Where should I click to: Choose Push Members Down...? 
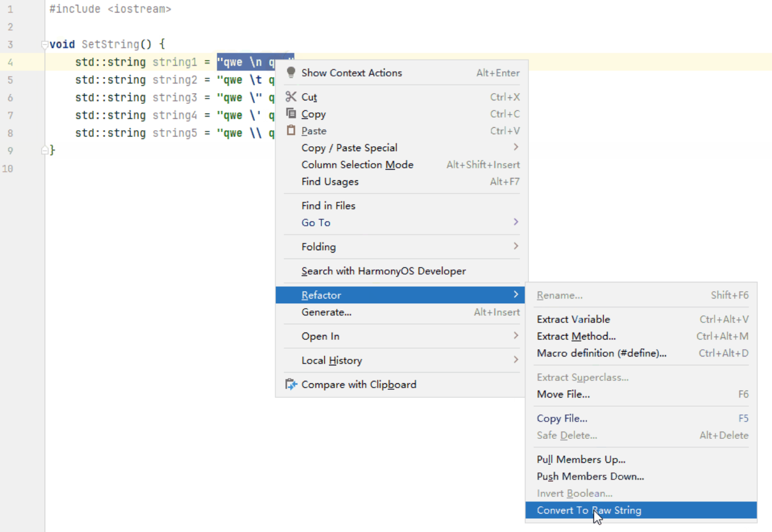(641, 476)
